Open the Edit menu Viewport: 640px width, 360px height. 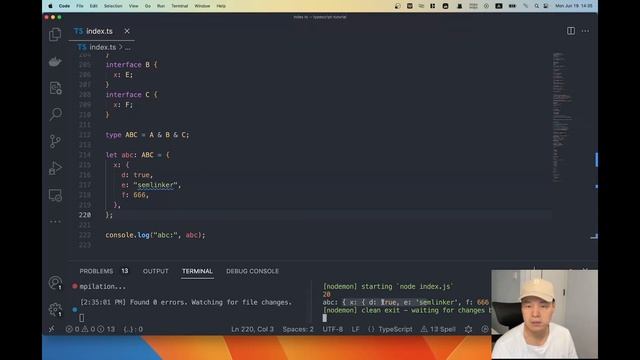[x=93, y=6]
